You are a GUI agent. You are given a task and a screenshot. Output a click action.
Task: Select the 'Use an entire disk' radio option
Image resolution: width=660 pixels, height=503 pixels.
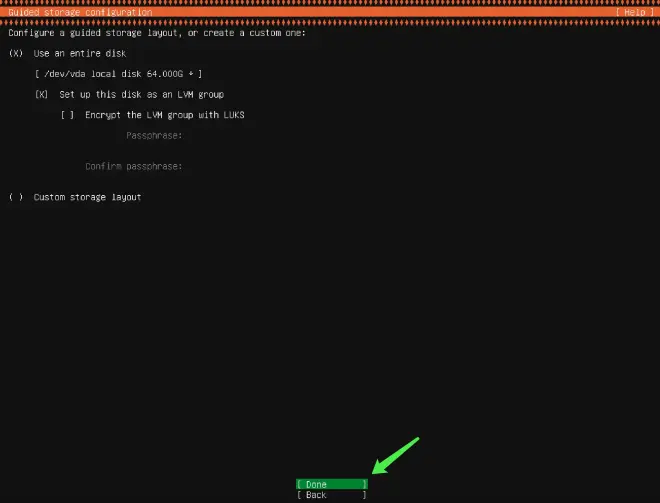coord(16,53)
